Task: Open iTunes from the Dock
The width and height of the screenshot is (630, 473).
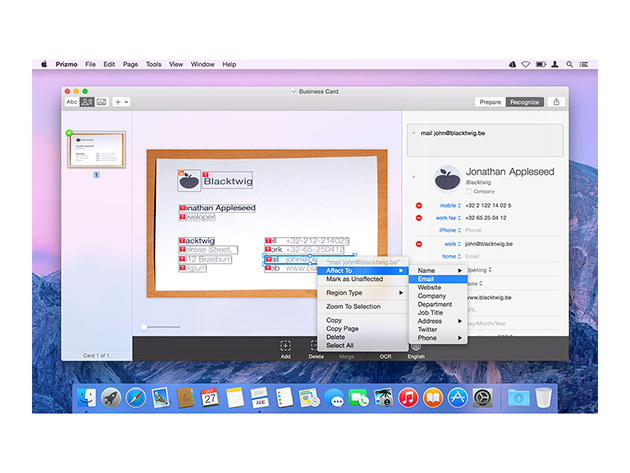Action: pyautogui.click(x=408, y=398)
